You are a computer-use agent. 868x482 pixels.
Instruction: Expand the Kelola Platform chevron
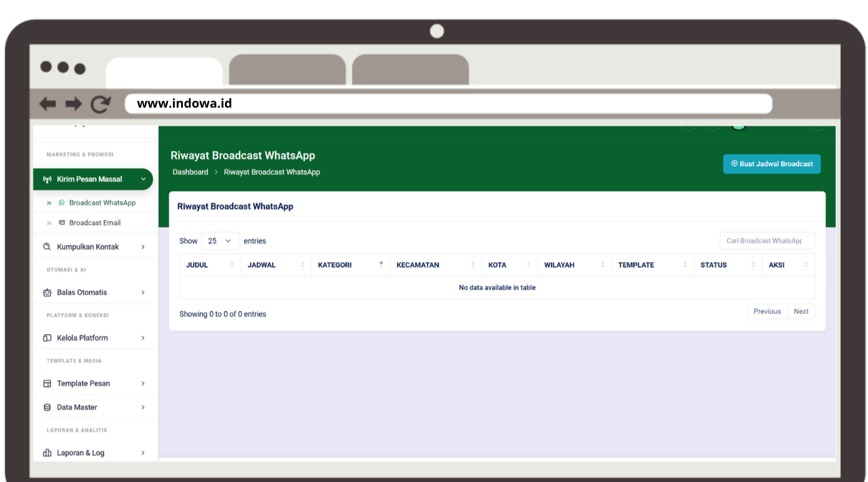click(143, 338)
